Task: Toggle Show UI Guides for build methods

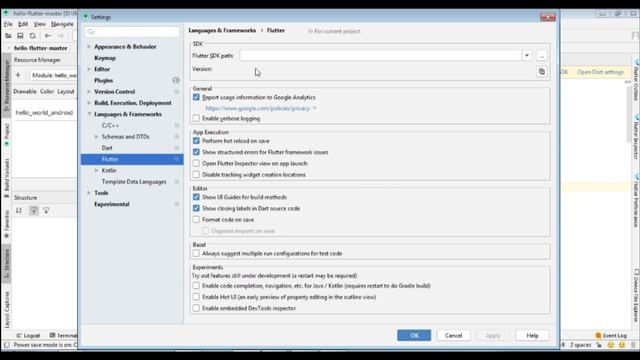Action: click(196, 197)
